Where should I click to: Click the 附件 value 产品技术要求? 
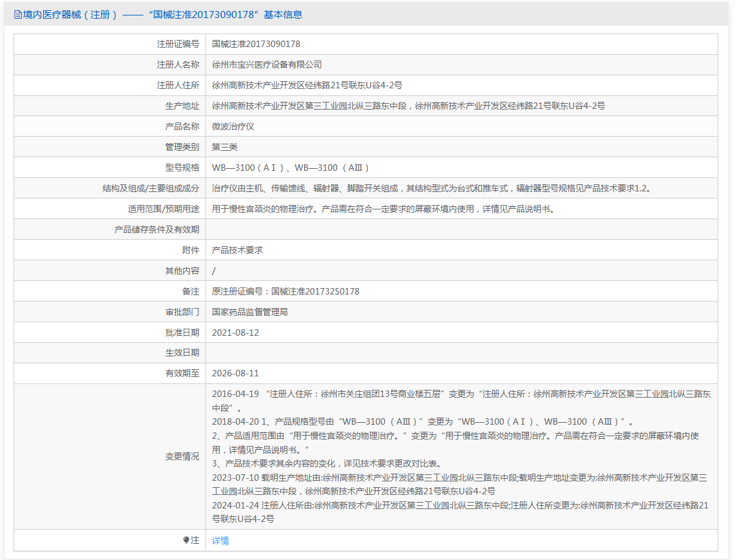pos(237,250)
